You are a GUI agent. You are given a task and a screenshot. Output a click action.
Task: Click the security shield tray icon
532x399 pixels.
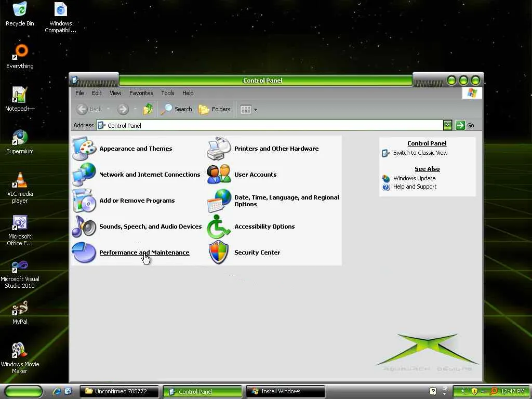(474, 392)
